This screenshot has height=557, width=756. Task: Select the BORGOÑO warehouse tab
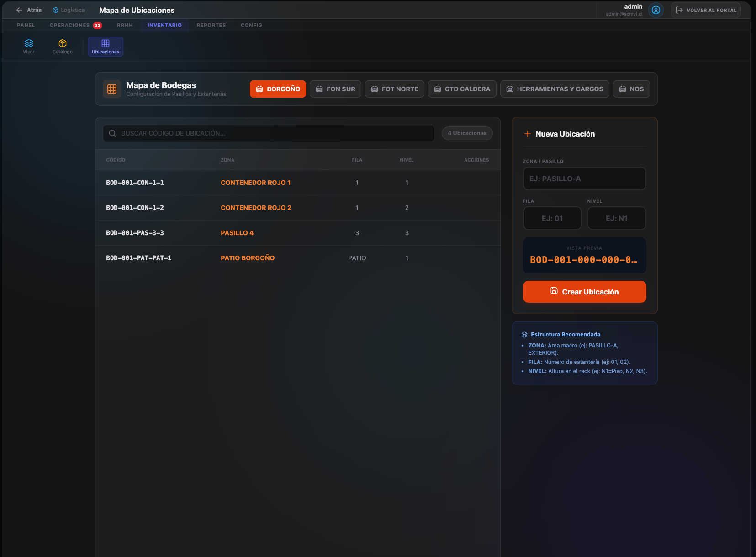[x=278, y=89]
